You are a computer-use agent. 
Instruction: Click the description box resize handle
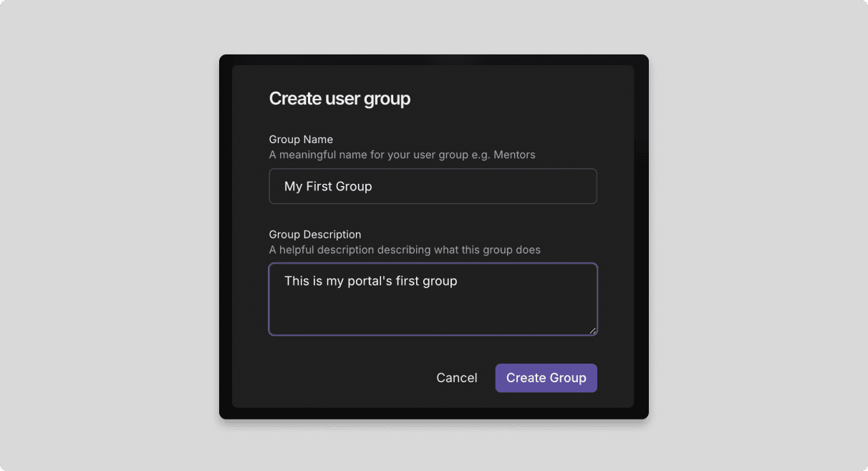[x=592, y=330]
